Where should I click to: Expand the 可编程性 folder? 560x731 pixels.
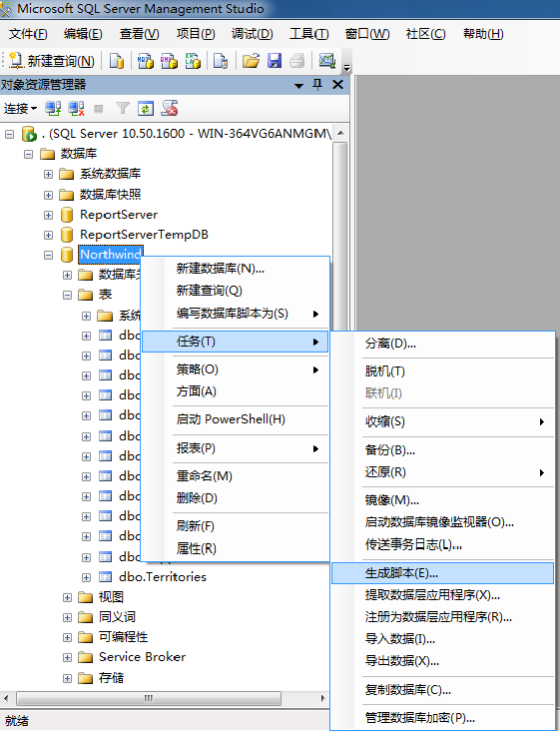(x=67, y=637)
